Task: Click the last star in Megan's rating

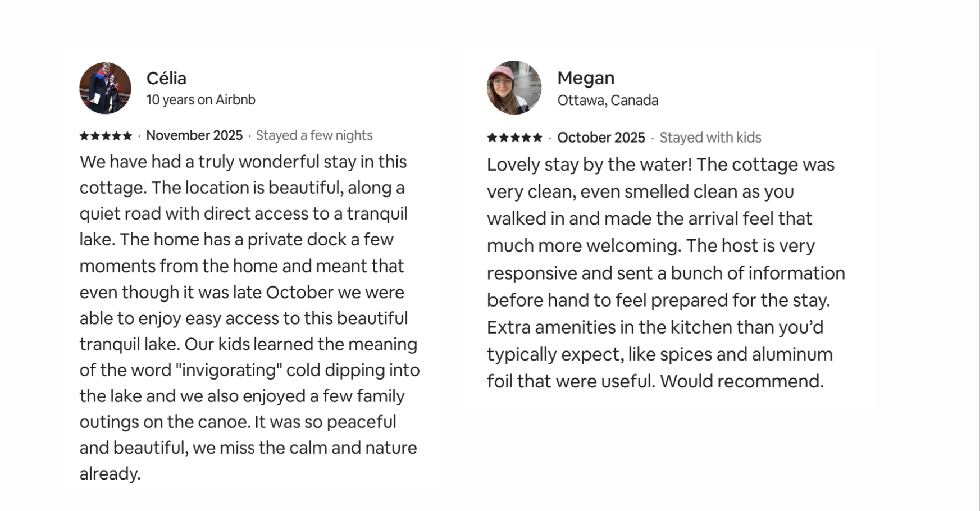Action: (x=537, y=138)
